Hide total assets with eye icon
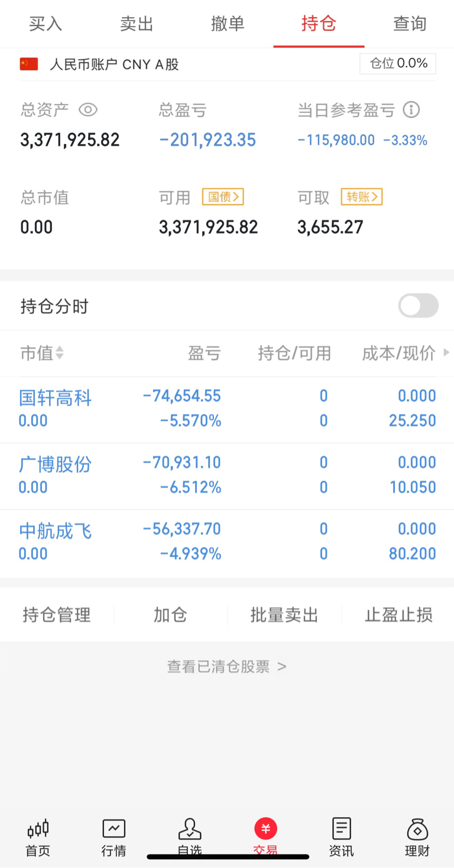The image size is (454, 868). [x=87, y=110]
